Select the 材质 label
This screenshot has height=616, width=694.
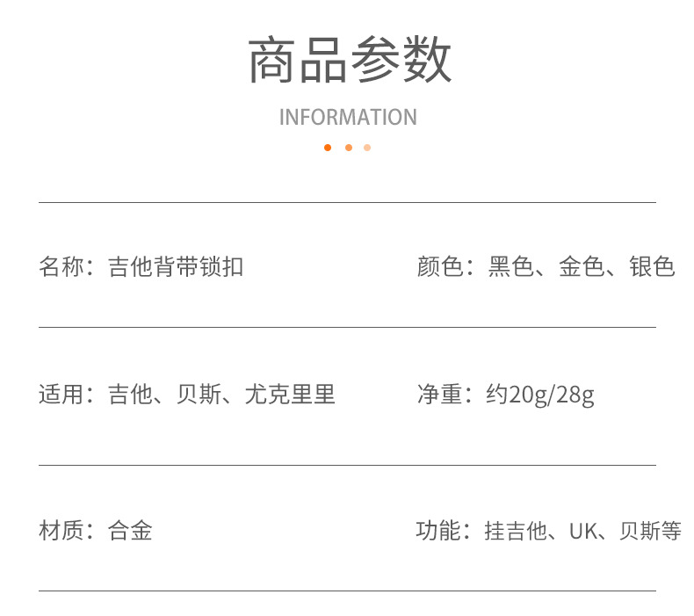tap(61, 531)
